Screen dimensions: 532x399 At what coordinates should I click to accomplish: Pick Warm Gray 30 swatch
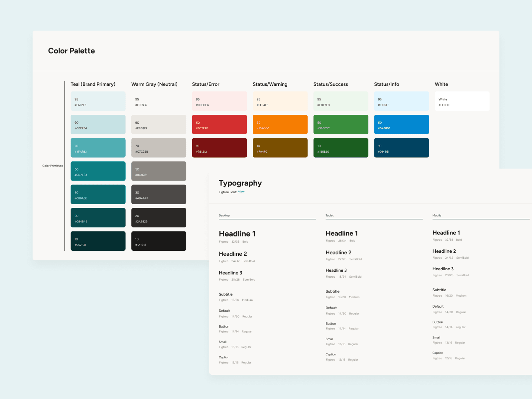pyautogui.click(x=159, y=194)
